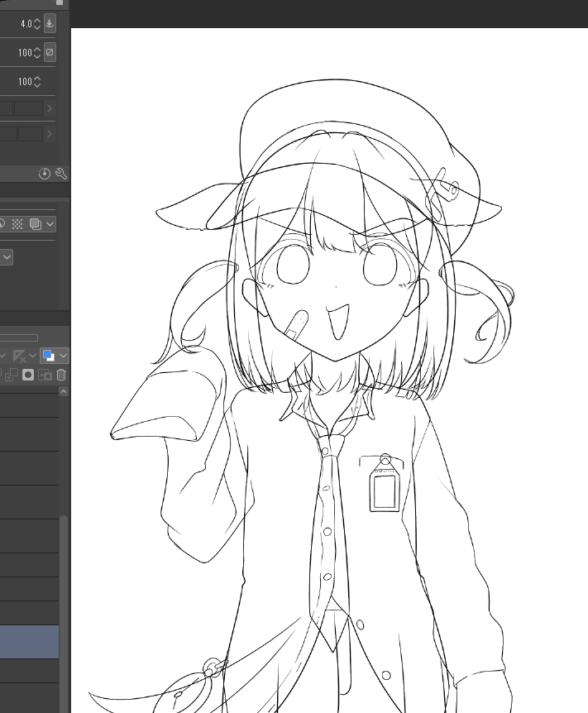588x713 pixels.
Task: Open the slashed-square dynamics button beside first 100
Action: [x=50, y=52]
